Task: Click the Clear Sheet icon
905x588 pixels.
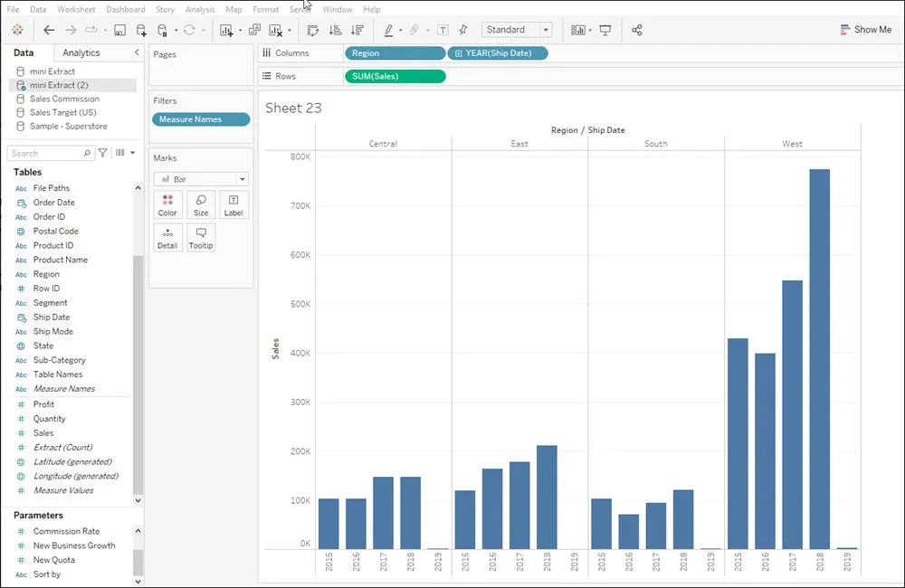Action: point(275,30)
